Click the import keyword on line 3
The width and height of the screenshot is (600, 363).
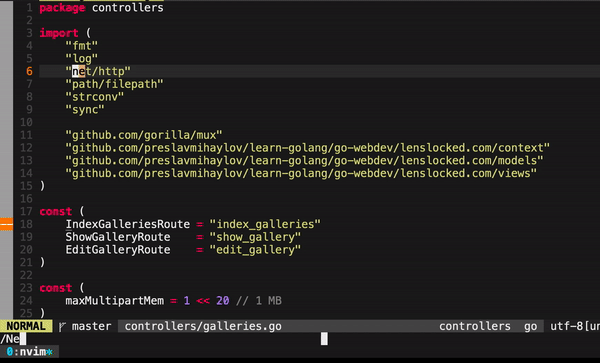pyautogui.click(x=59, y=33)
